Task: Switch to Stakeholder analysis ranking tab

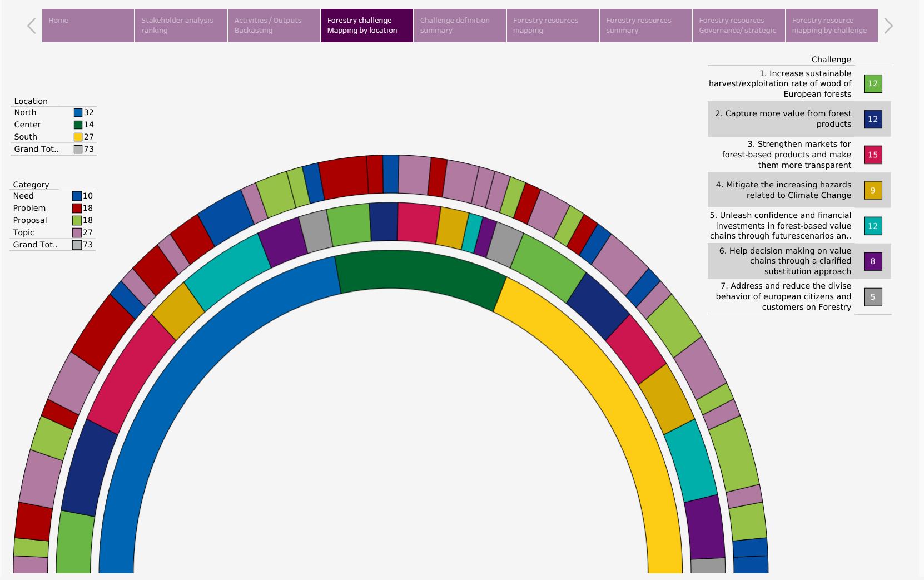Action: pyautogui.click(x=181, y=26)
